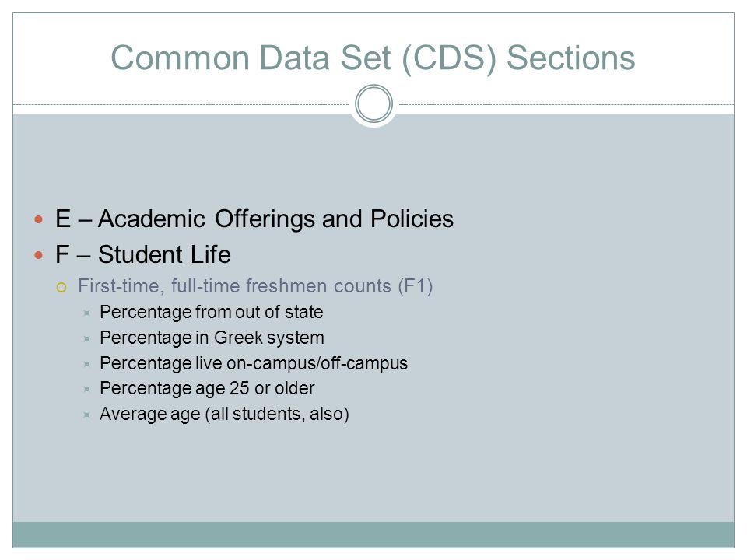Viewport: 747px width, 560px height.
Task: Click Percentage age 25 or older line
Action: (x=207, y=389)
